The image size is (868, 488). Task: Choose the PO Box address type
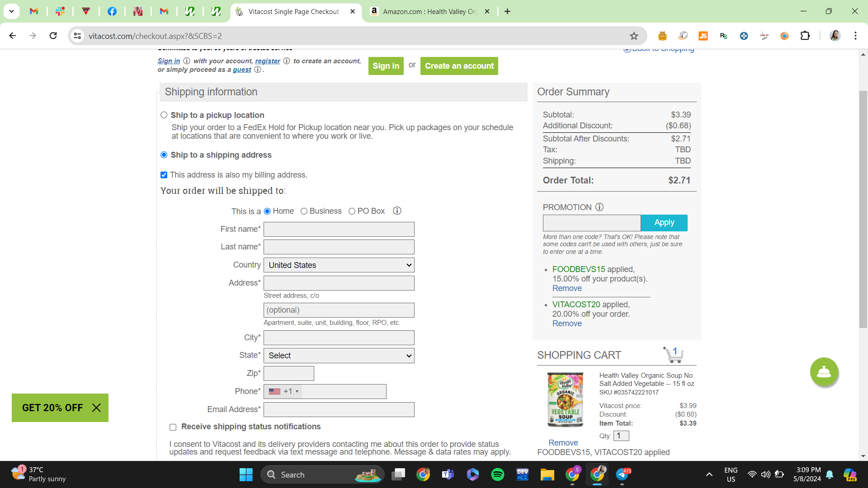tap(352, 211)
